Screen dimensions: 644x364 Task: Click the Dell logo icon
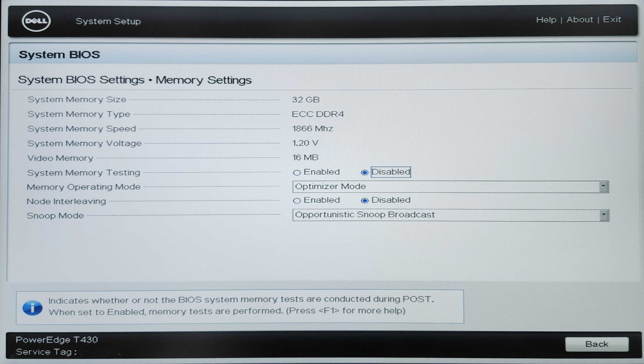[x=36, y=21]
